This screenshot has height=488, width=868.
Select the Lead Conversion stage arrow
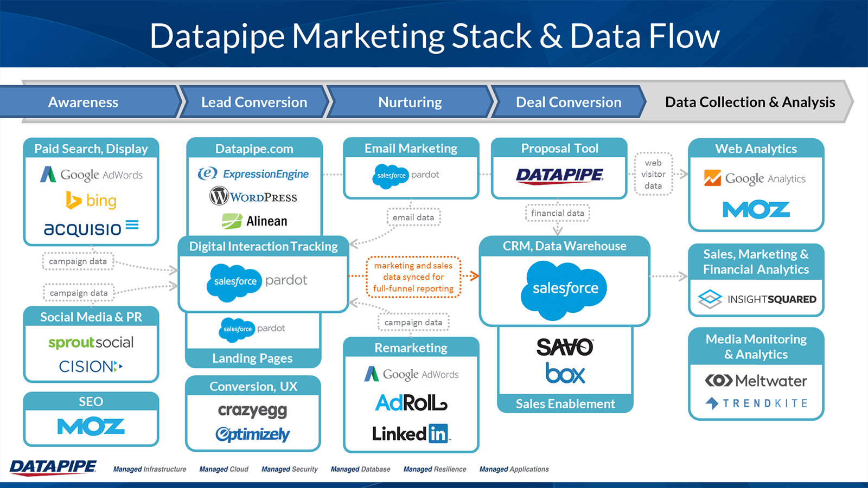point(254,102)
